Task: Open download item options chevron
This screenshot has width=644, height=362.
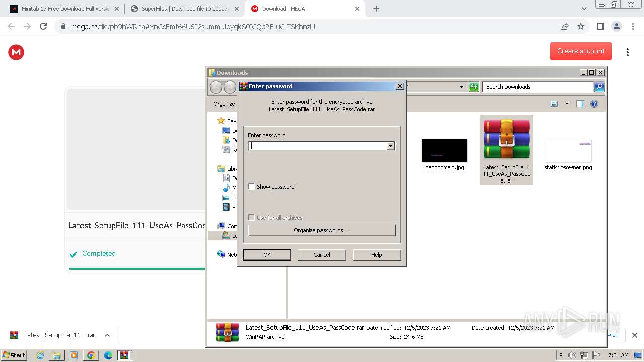Action: click(107, 335)
